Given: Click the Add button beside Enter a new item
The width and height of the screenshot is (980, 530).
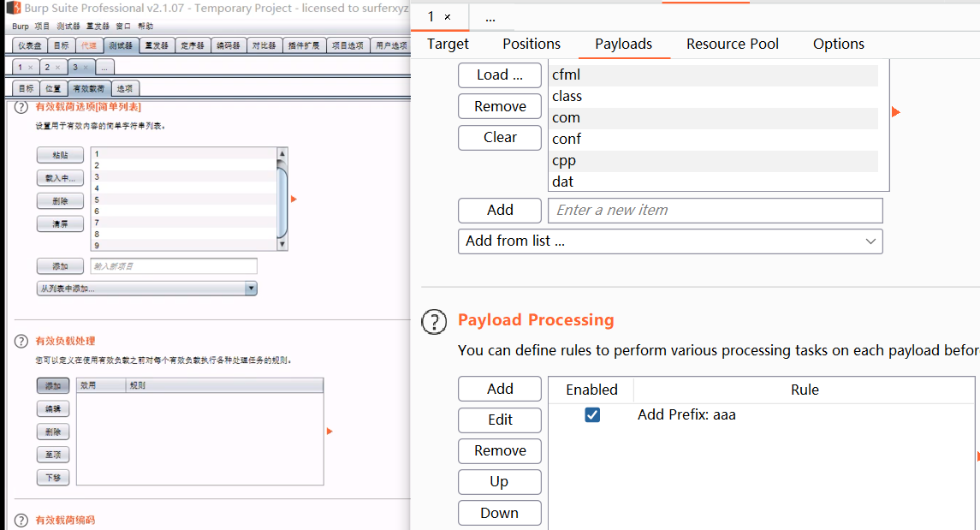Looking at the screenshot, I should pos(499,210).
